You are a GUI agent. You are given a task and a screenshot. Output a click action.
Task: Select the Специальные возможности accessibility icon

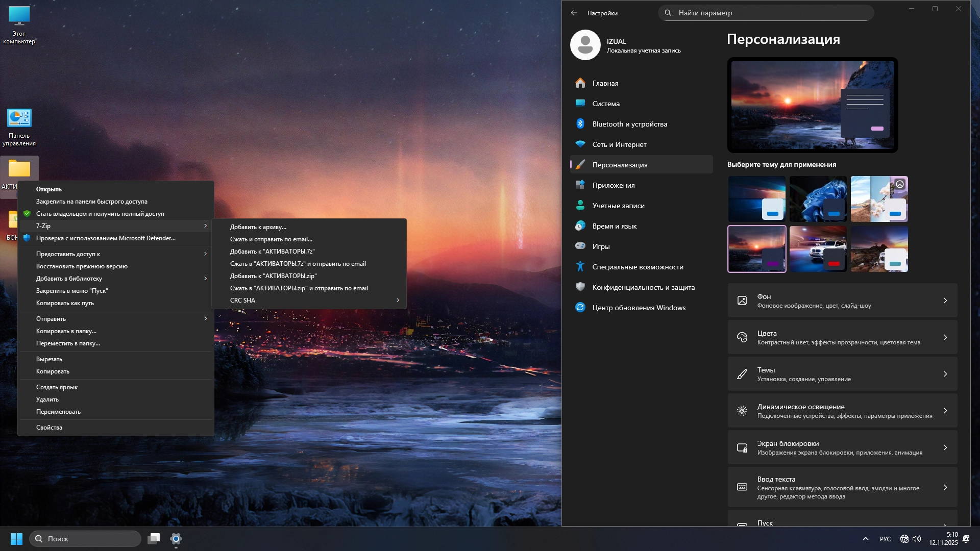click(x=580, y=267)
